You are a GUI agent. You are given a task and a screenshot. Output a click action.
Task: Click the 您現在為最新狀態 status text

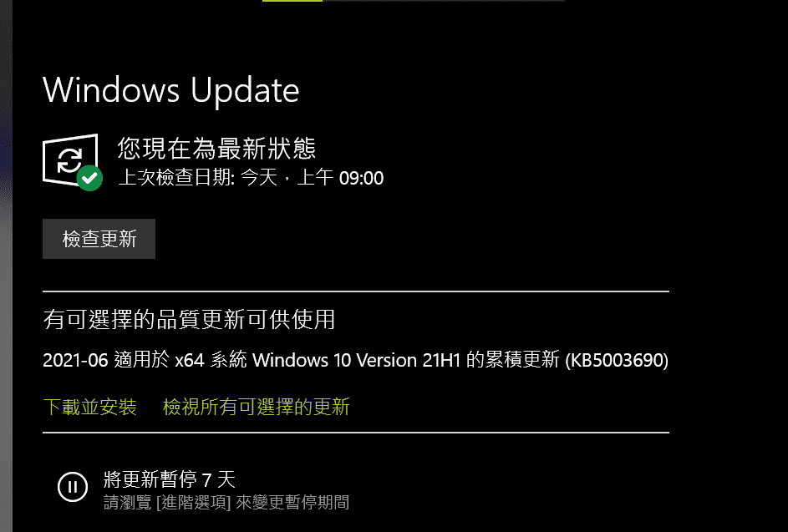[216, 148]
